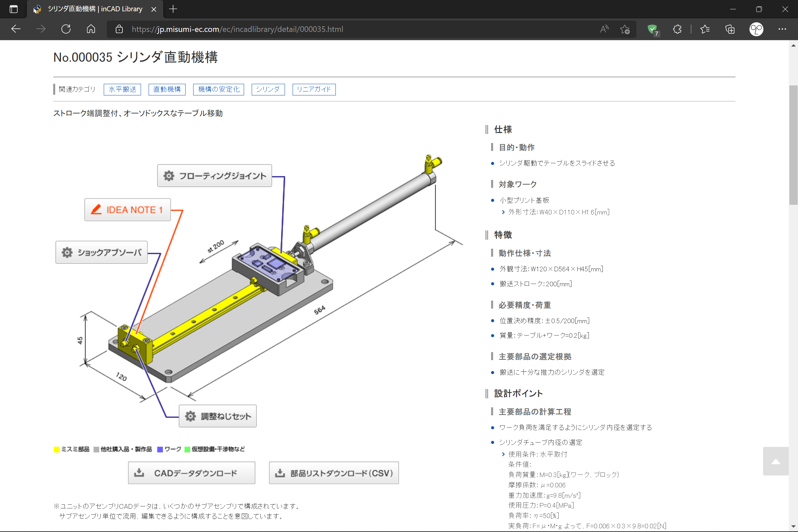798x532 pixels.
Task: Restore down the browser window
Action: [759, 9]
